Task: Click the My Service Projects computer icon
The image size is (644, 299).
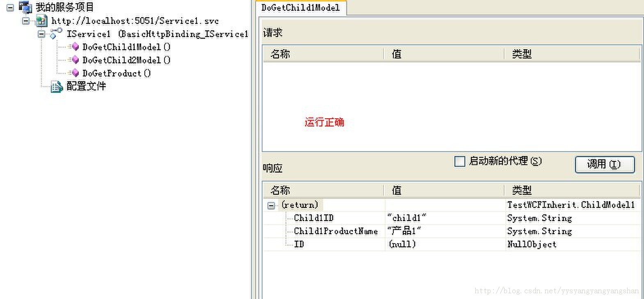Action: pos(25,7)
